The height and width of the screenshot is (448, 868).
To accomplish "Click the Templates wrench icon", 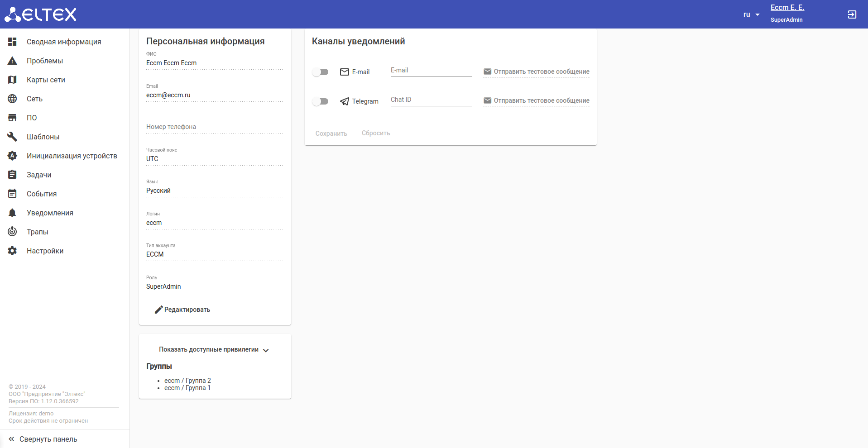I will click(x=12, y=137).
